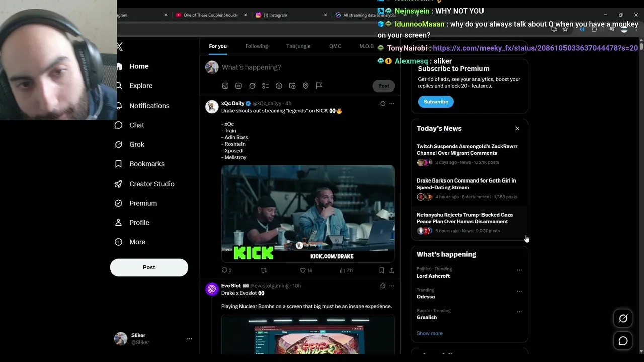Screen dimensions: 644x362
Task: Add media image to the post
Action: click(x=225, y=86)
